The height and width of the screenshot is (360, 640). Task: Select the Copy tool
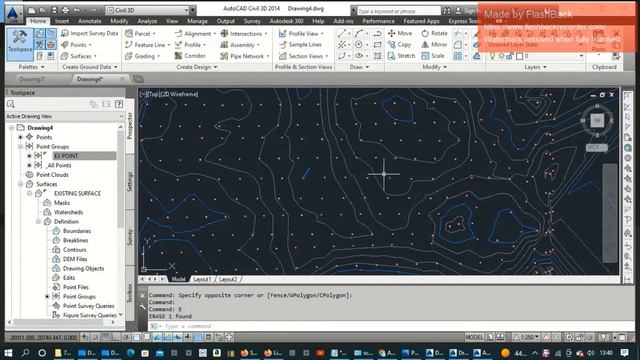click(x=399, y=44)
